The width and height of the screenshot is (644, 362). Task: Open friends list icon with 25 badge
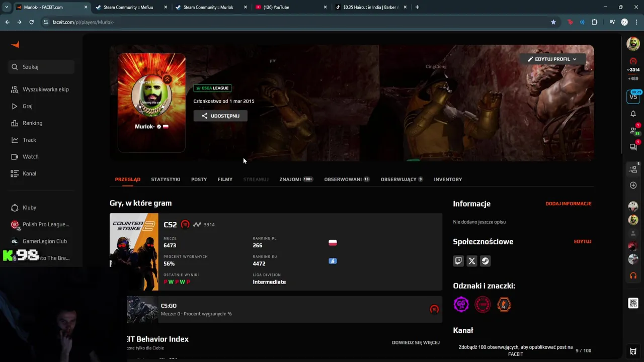[x=633, y=130]
